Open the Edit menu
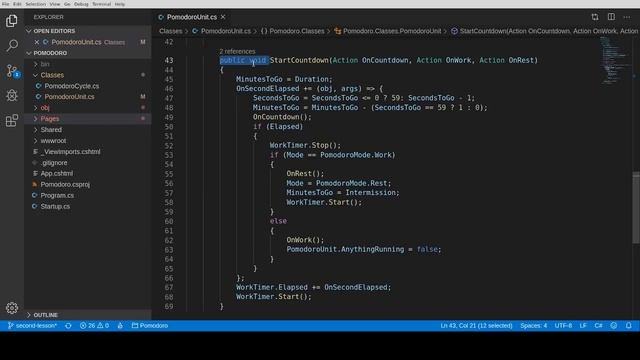The image size is (640, 360). [x=17, y=4]
